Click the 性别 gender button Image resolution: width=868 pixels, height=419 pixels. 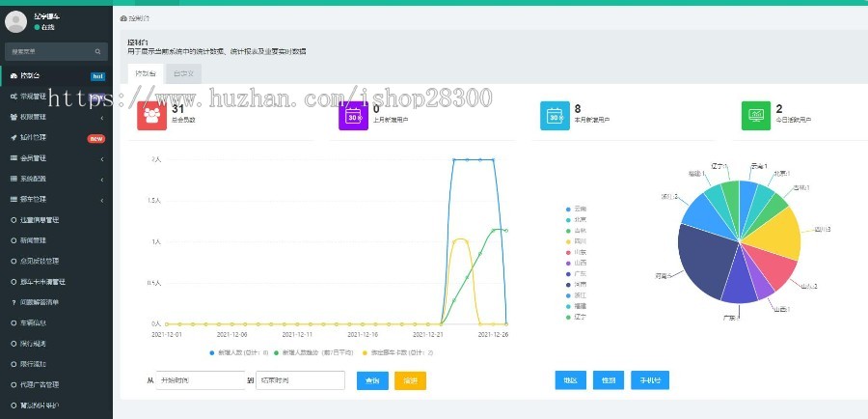coord(609,380)
